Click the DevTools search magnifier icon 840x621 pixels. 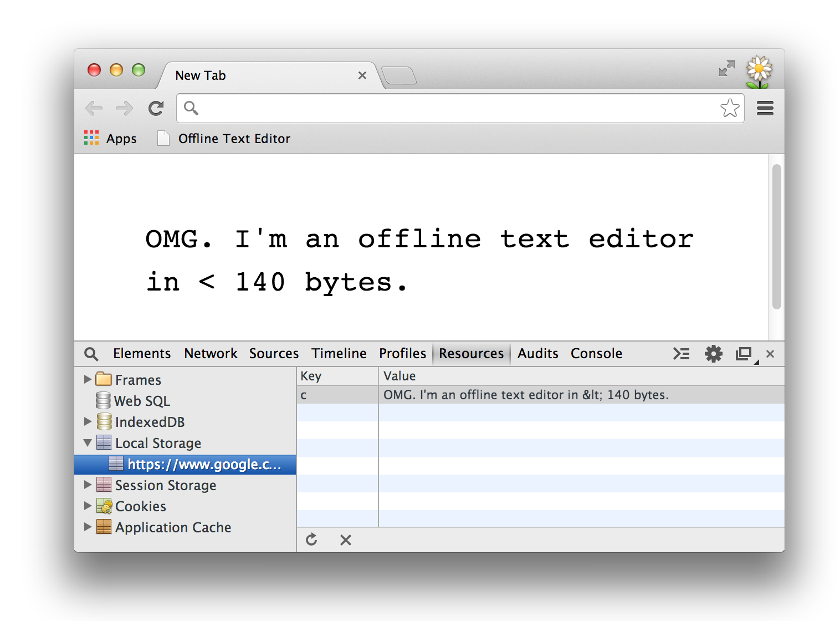(x=91, y=354)
